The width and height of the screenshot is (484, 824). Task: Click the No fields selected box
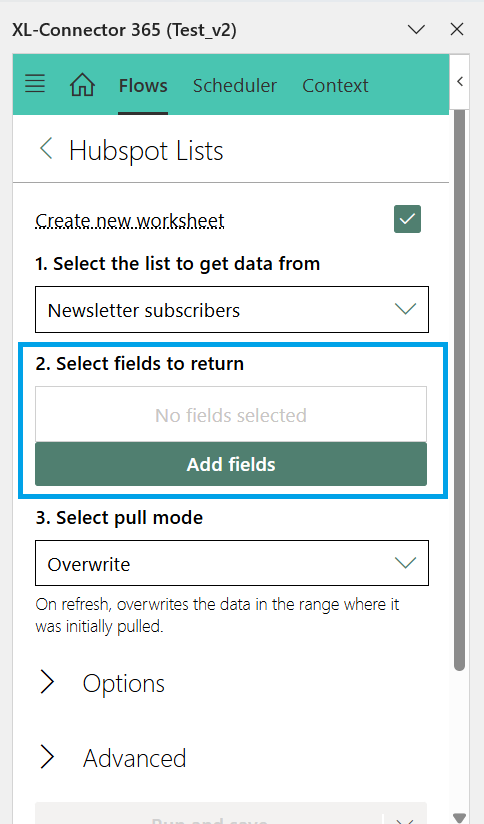[x=231, y=415]
